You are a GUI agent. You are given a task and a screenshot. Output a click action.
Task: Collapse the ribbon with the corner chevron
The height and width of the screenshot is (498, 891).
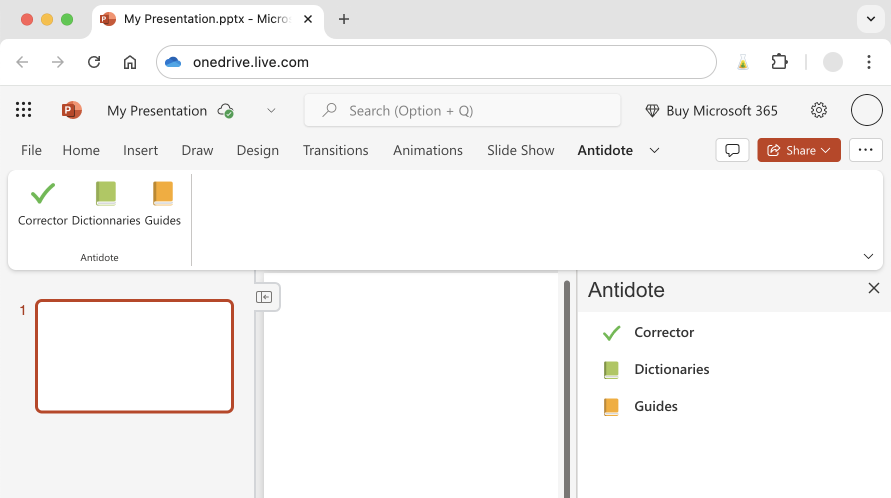tap(868, 256)
